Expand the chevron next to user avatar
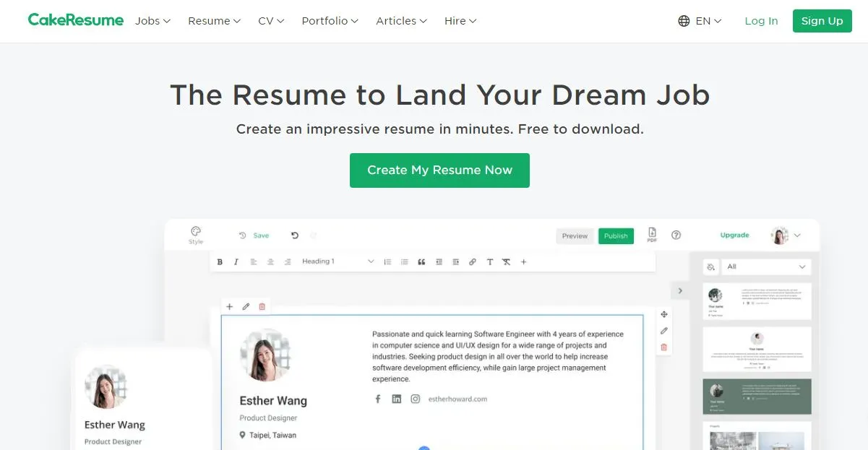This screenshot has height=450, width=868. (x=797, y=235)
